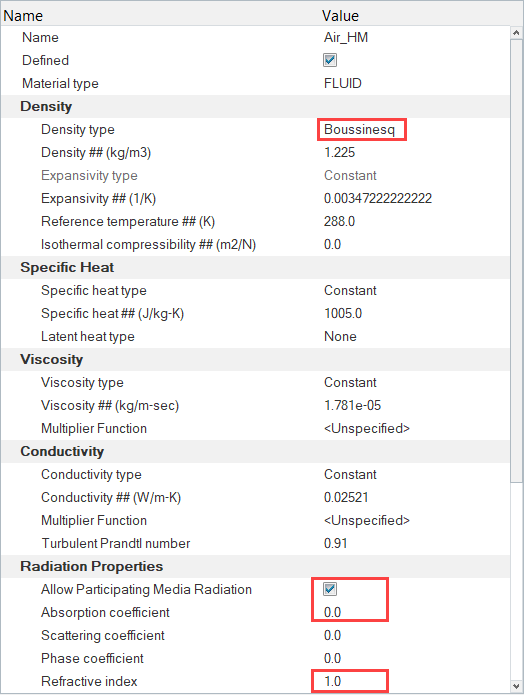This screenshot has height=695, width=524.
Task: Select Expansivity type Constant value
Action: pyautogui.click(x=350, y=176)
